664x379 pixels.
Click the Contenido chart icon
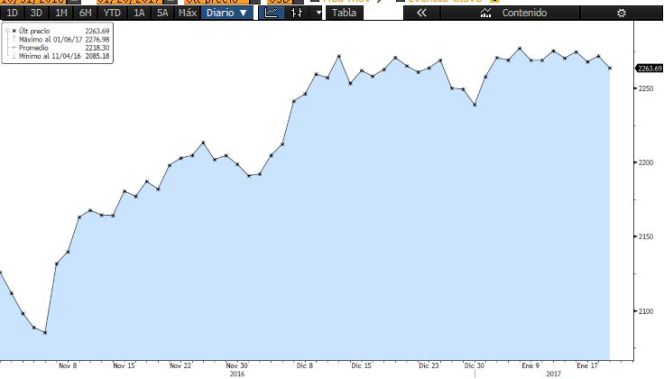coord(486,13)
